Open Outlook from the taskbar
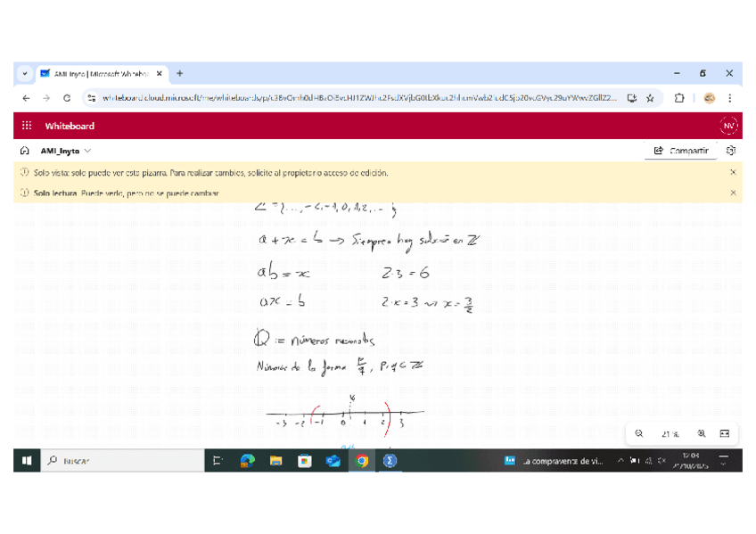Viewport: 756px width, 534px height. tap(333, 461)
